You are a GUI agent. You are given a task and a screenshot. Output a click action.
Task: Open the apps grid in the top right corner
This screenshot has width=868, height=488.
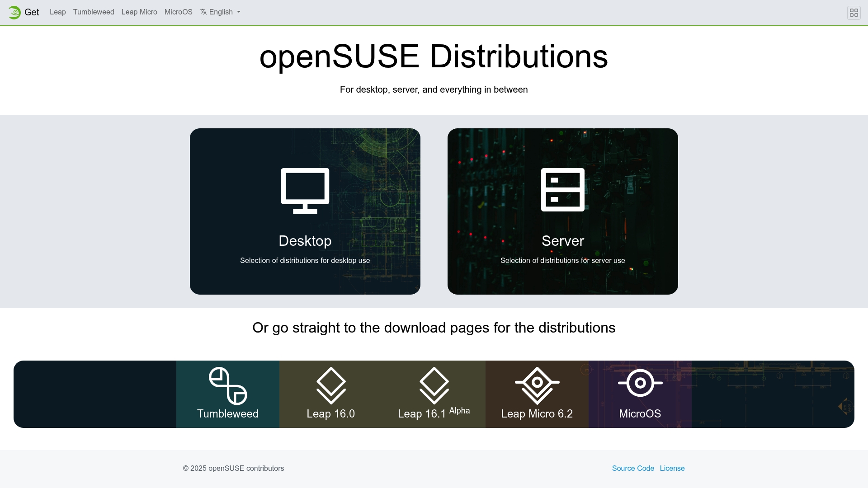point(854,12)
